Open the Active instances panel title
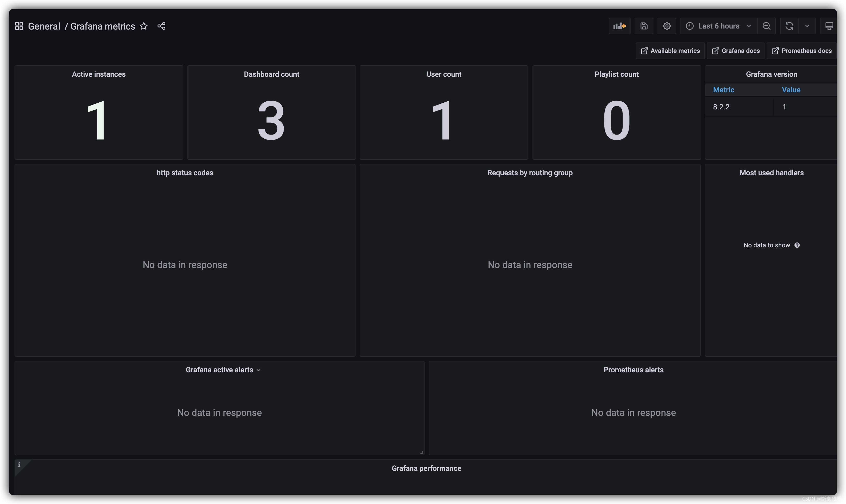Viewport: 846px width, 504px height. click(x=99, y=74)
